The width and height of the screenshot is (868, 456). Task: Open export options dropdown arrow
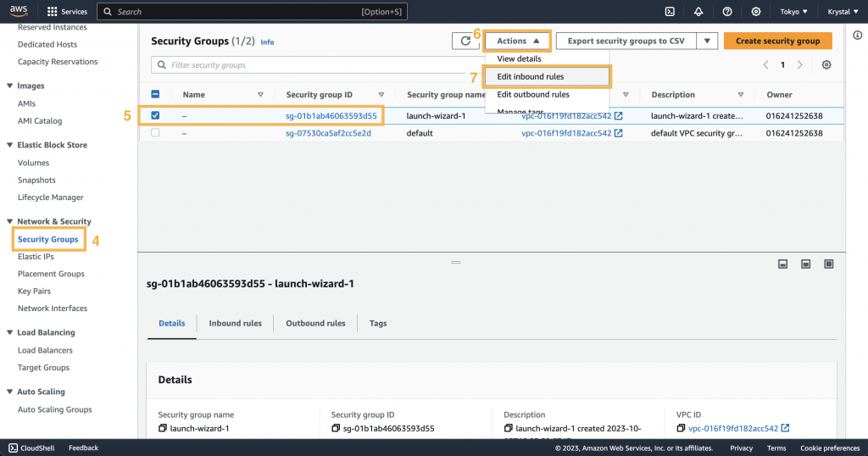tap(707, 41)
